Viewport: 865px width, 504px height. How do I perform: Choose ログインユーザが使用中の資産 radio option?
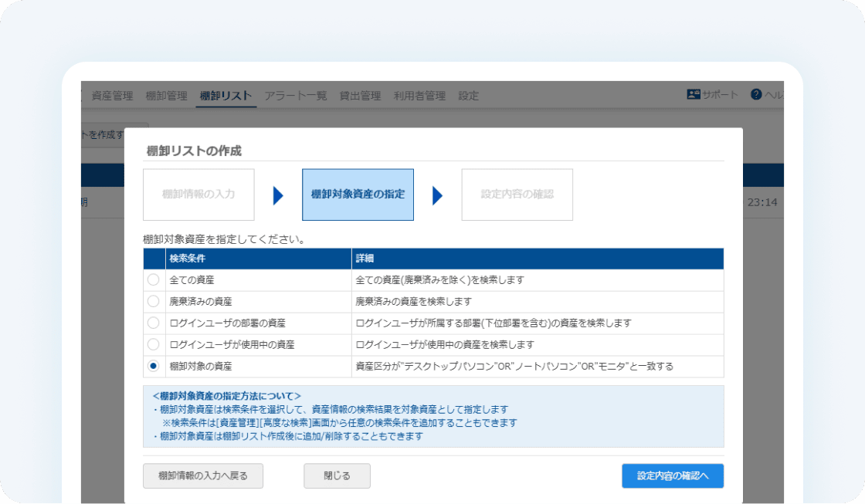154,345
